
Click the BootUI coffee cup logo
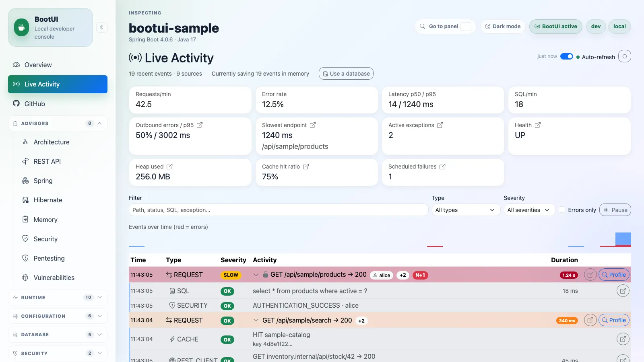[x=22, y=28]
